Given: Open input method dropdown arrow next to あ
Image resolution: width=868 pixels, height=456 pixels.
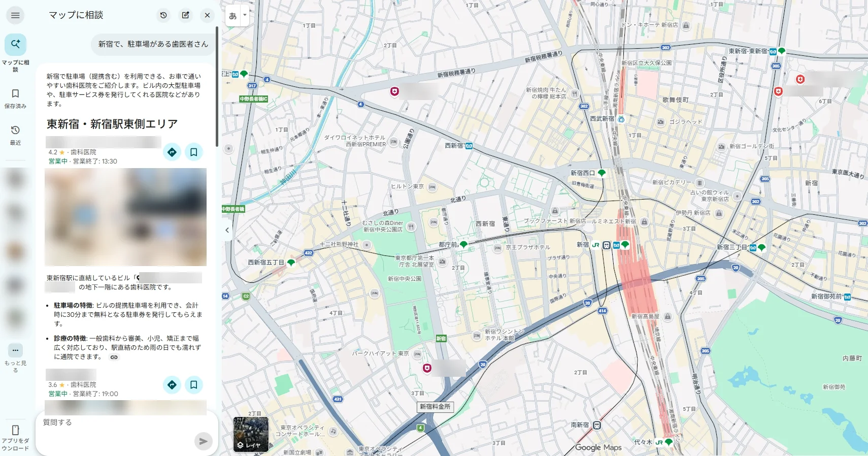Looking at the screenshot, I should tap(245, 15).
